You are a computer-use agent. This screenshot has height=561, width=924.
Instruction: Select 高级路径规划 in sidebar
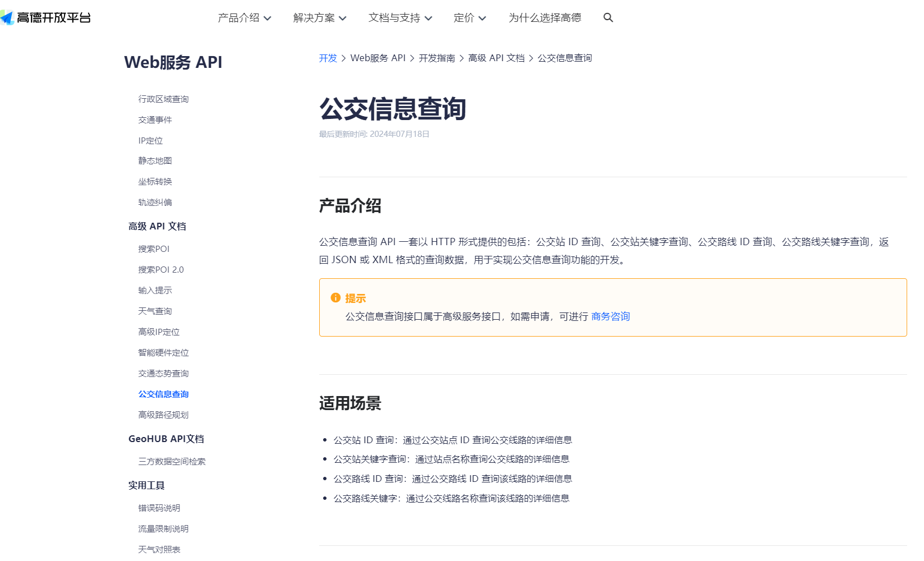pos(164,415)
